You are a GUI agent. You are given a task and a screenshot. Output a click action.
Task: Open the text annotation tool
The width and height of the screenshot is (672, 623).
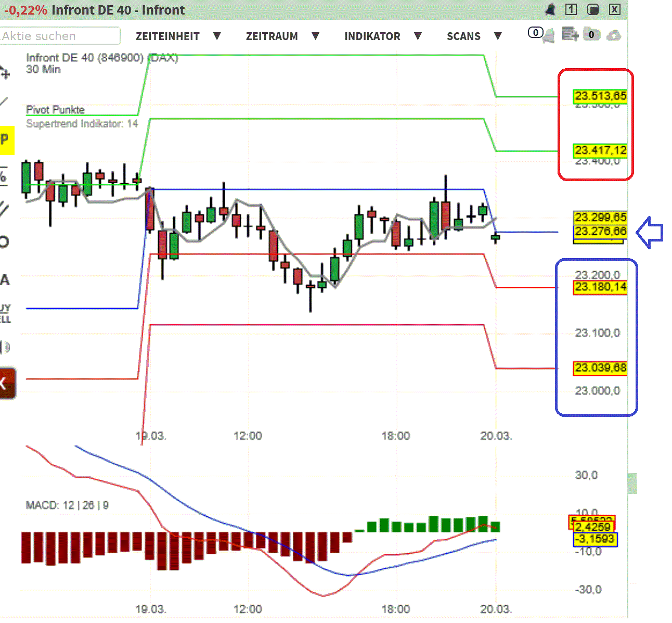5,280
